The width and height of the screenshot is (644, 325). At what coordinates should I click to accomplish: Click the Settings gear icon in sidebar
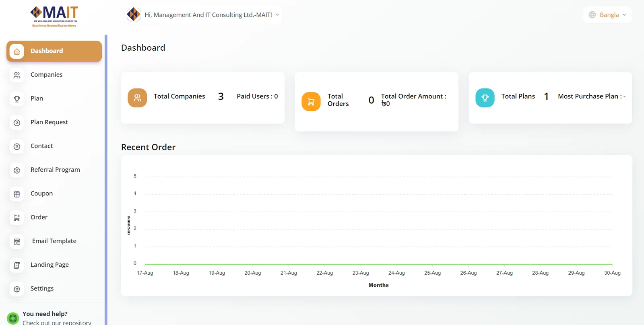(17, 289)
